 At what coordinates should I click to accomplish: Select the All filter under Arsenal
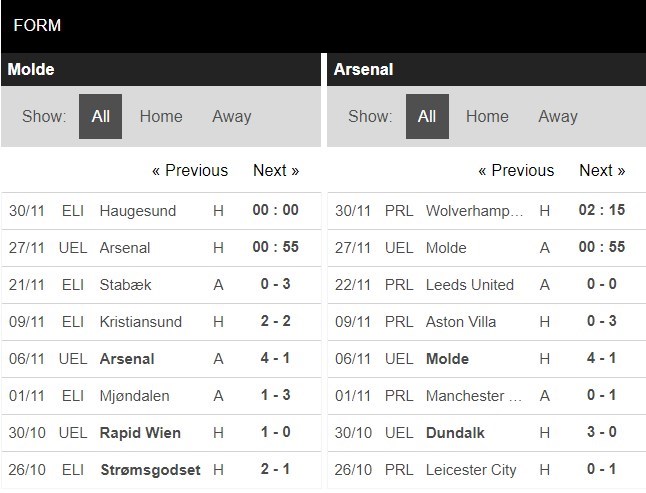pyautogui.click(x=427, y=116)
